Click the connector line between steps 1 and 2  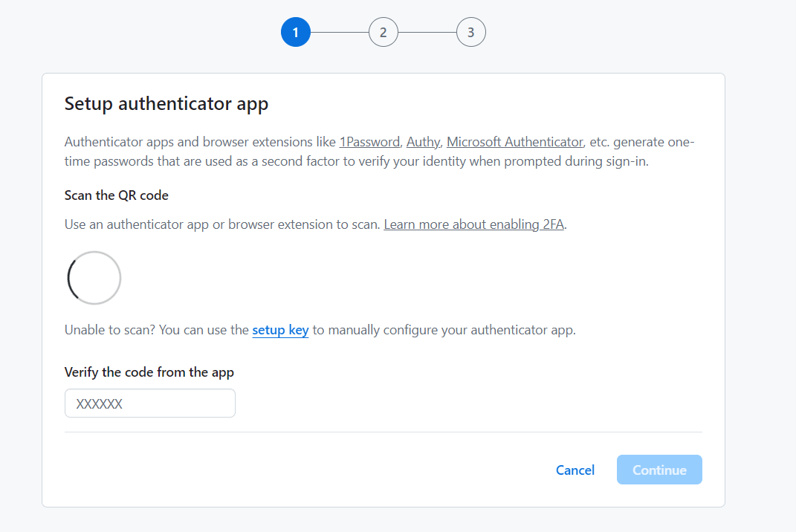pos(339,33)
